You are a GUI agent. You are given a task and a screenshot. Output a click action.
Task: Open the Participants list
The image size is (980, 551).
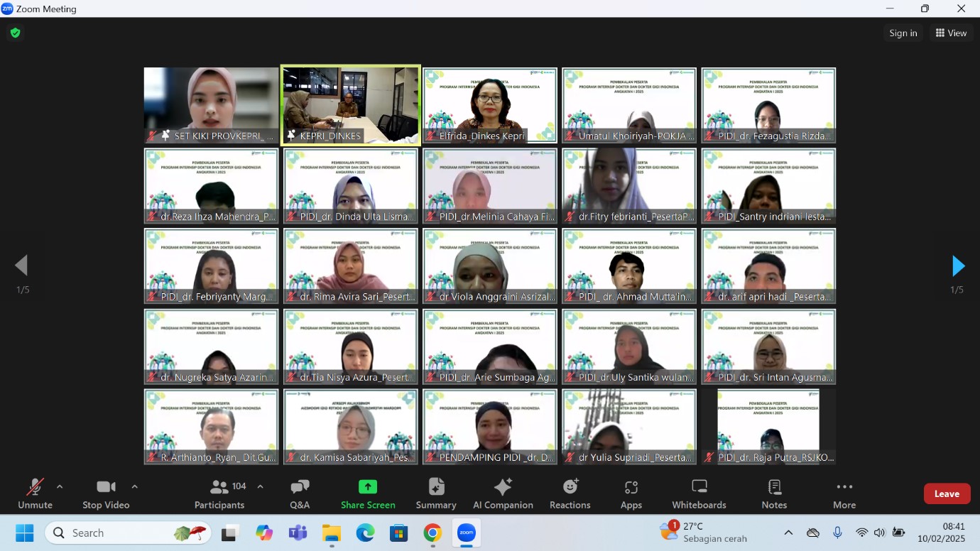pyautogui.click(x=219, y=493)
